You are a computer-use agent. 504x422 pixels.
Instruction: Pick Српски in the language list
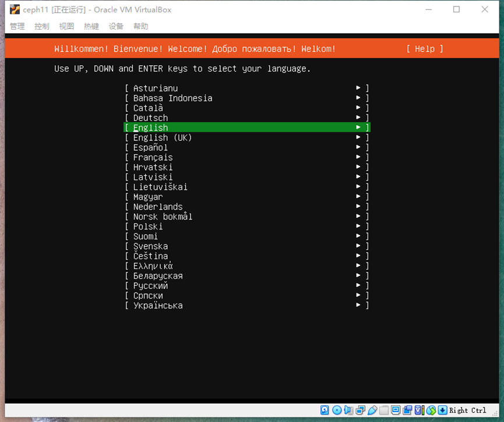(247, 296)
